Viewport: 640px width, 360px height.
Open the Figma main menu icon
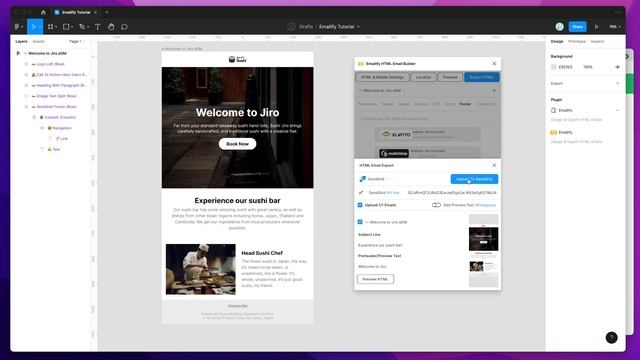17,27
